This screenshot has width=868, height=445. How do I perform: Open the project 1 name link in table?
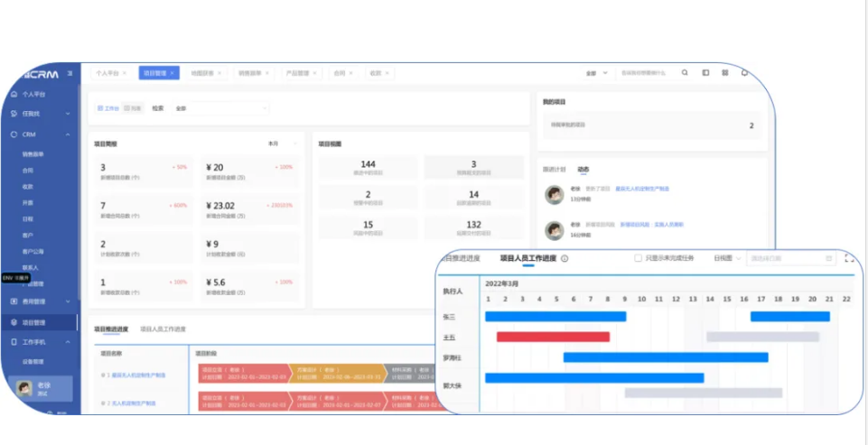(x=139, y=375)
